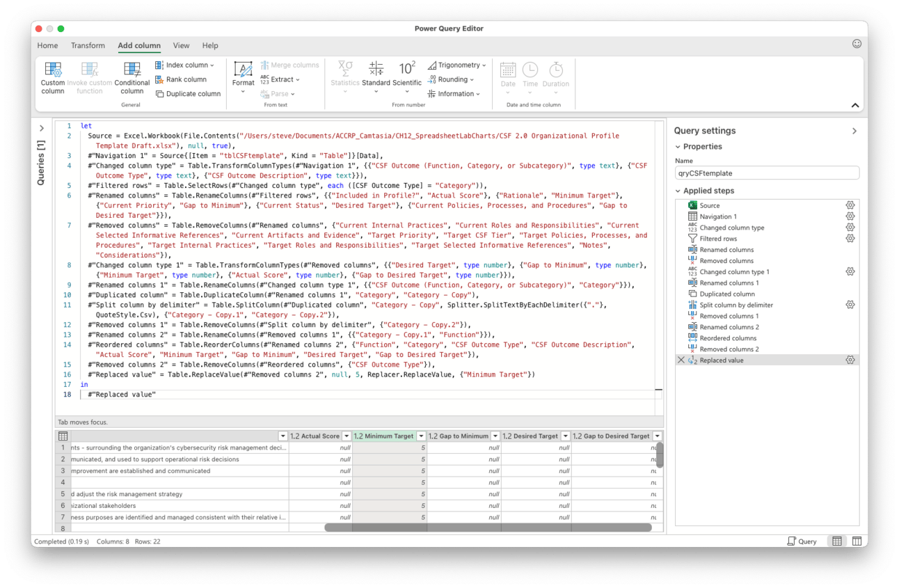The height and width of the screenshot is (588, 899).
Task: Show the Query script view button
Action: (802, 541)
